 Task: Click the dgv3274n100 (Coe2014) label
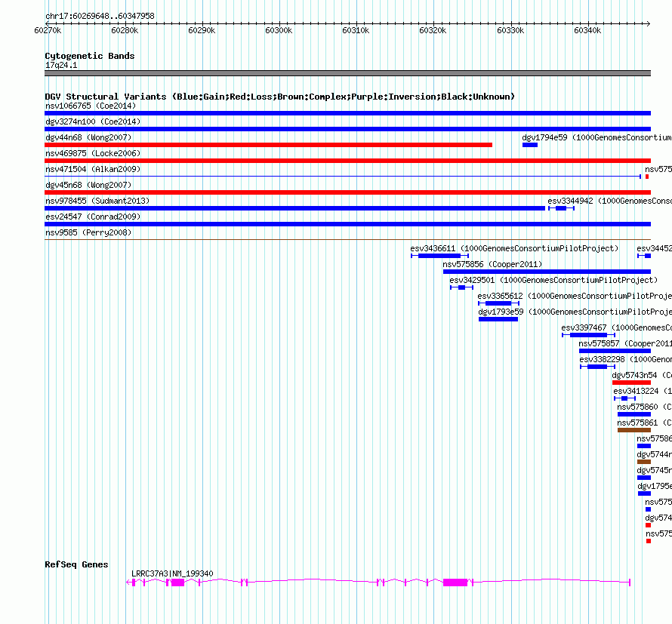93,121
